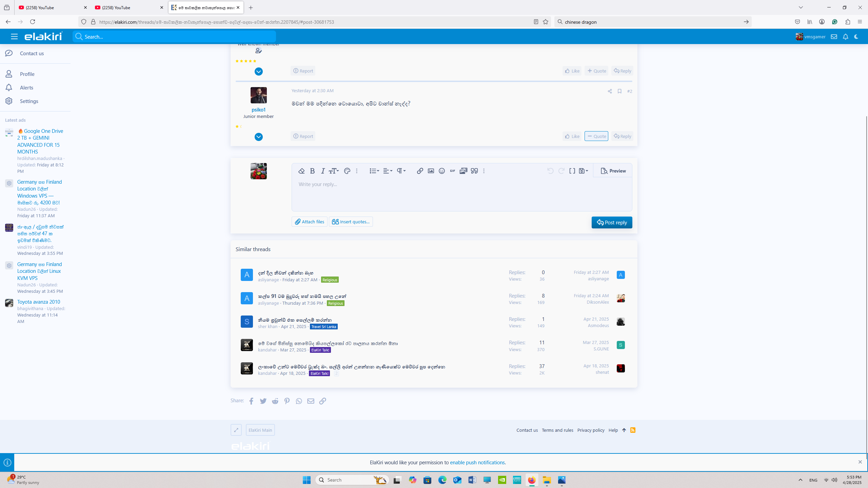Click the eraser remove-formatting icon in editor
This screenshot has width=868, height=488.
coord(301,171)
